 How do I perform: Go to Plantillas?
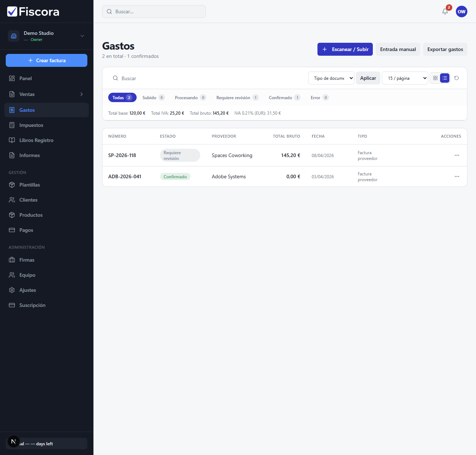[x=46, y=185]
